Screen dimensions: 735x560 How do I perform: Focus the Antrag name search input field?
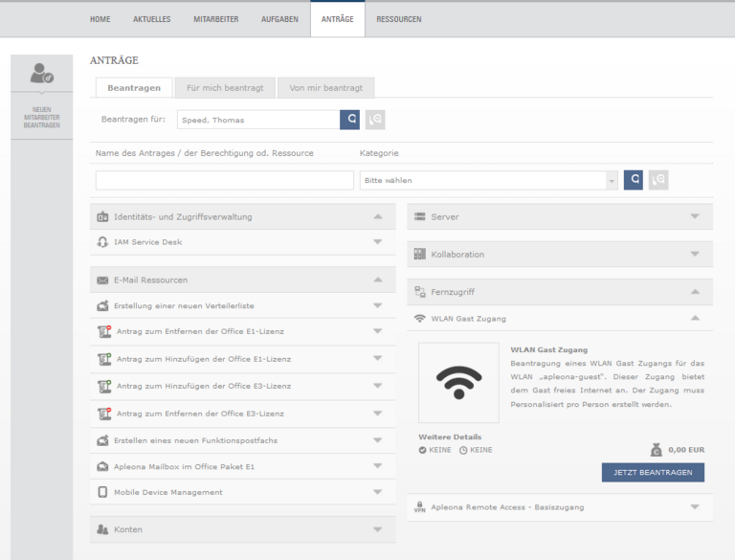click(225, 180)
